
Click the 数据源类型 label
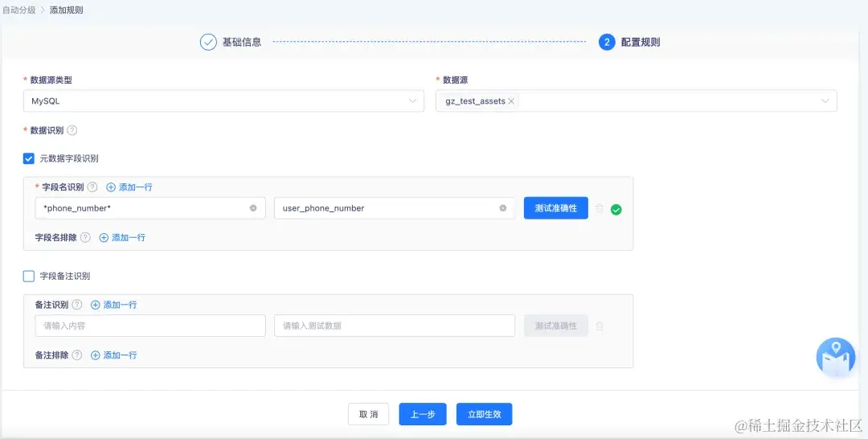click(51, 80)
